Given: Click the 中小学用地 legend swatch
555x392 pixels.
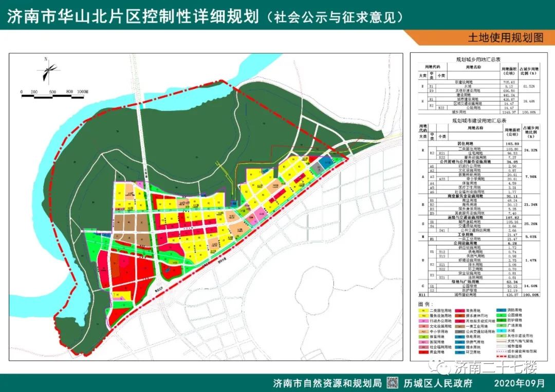Looking at the screenshot, I should (x=422, y=332).
